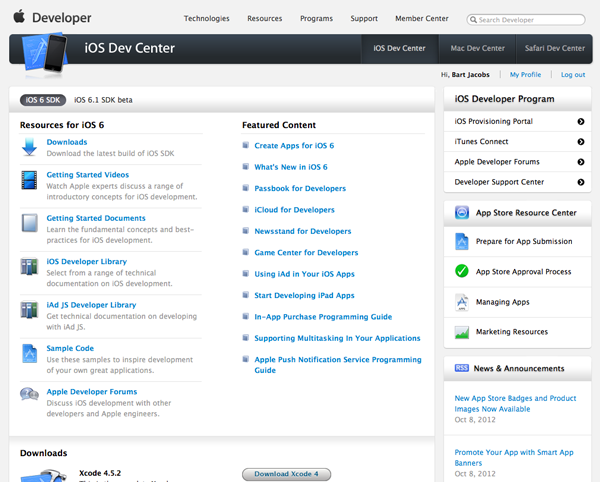Image resolution: width=600 pixels, height=482 pixels.
Task: Click the Getting Started Documents page icon
Action: click(29, 223)
